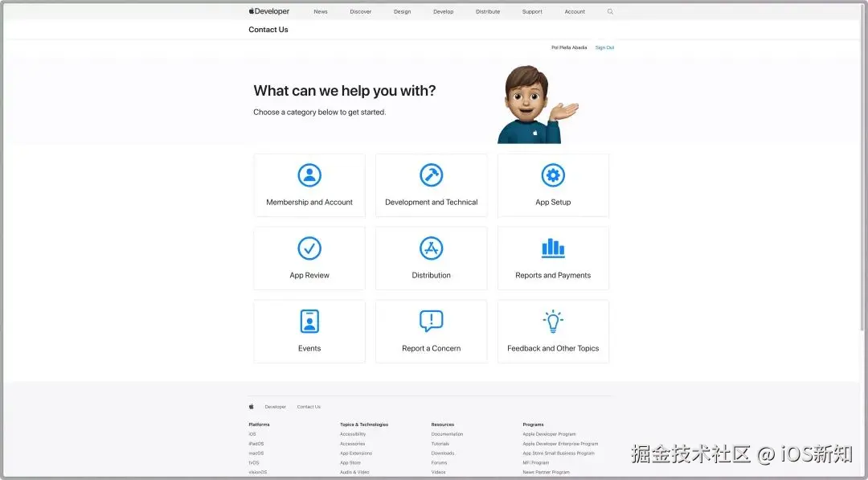Click the Apple logo in the footer breadcrumb
The width and height of the screenshot is (868, 480).
pos(252,406)
